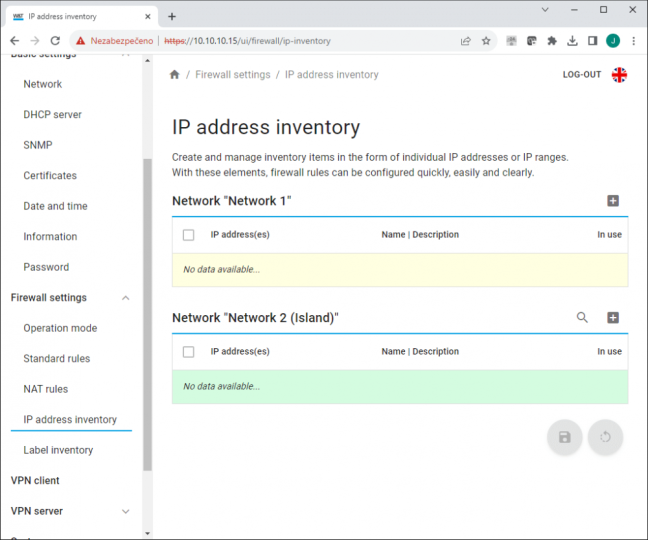This screenshot has width=648, height=540.
Task: Open Password settings page
Action: (x=46, y=267)
